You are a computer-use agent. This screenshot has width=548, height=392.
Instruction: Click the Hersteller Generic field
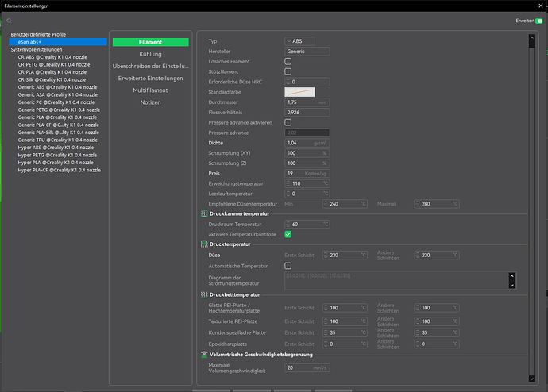307,52
